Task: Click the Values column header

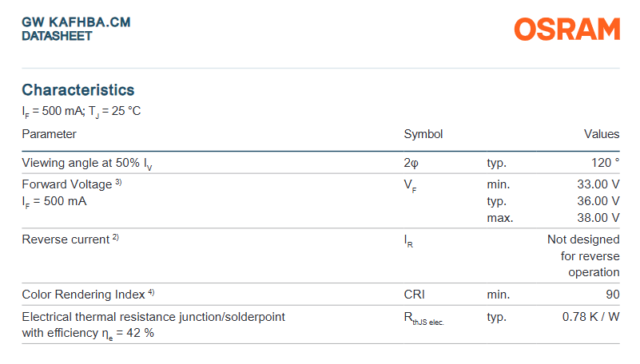Action: click(602, 134)
